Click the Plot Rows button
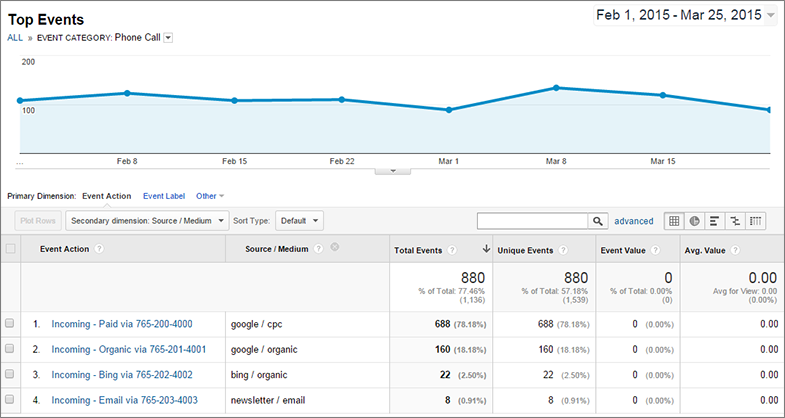The width and height of the screenshot is (785, 418). coord(38,221)
